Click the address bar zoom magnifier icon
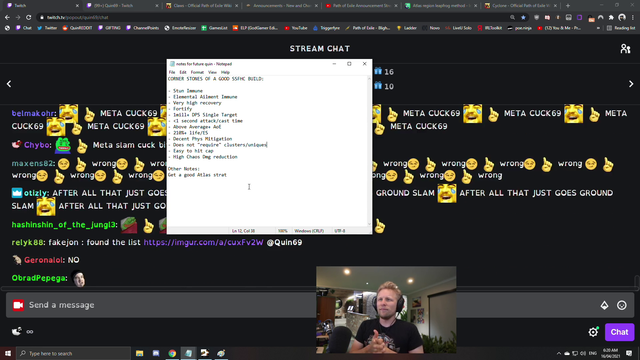The image size is (640, 360). [x=512, y=18]
